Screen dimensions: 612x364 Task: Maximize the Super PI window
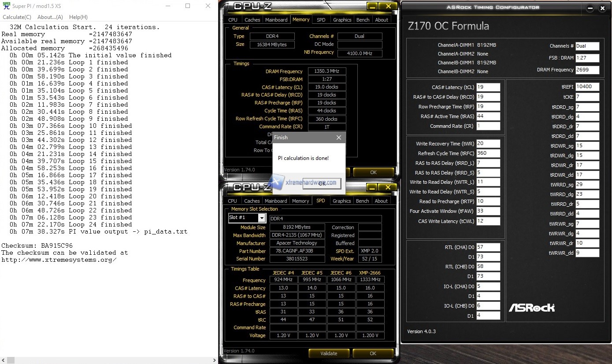click(x=188, y=6)
